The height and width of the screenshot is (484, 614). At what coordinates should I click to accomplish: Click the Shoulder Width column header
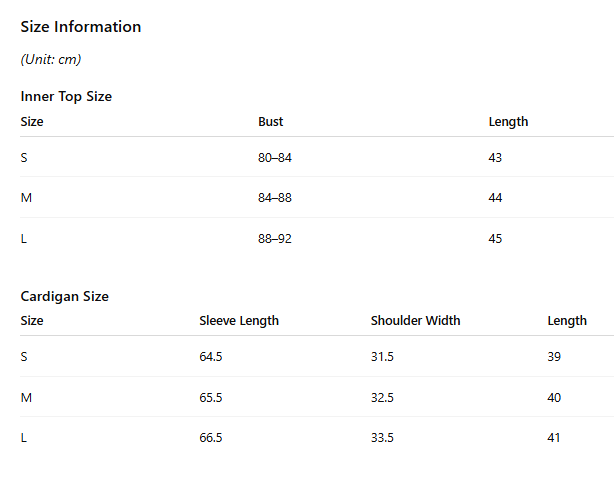[x=415, y=320]
